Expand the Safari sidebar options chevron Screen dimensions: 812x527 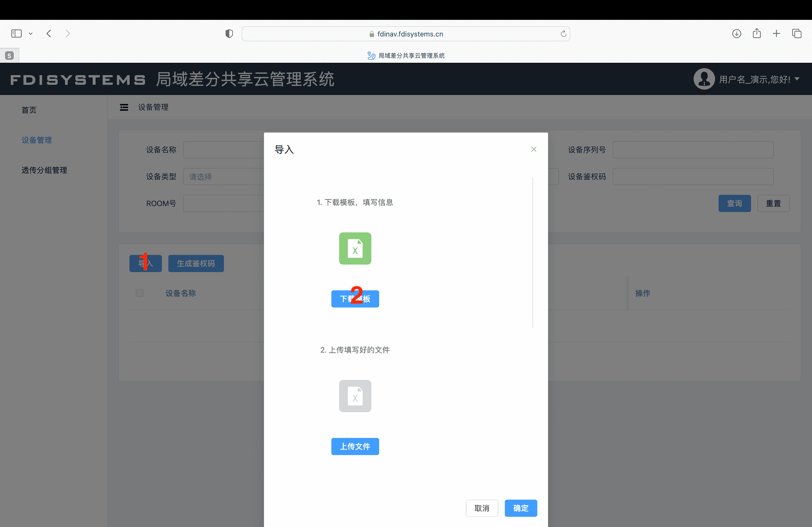point(31,33)
